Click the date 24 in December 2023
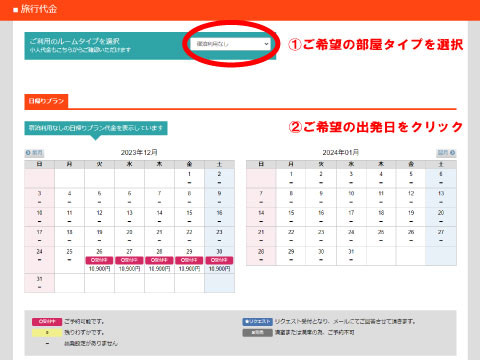480x360 pixels. click(39, 252)
